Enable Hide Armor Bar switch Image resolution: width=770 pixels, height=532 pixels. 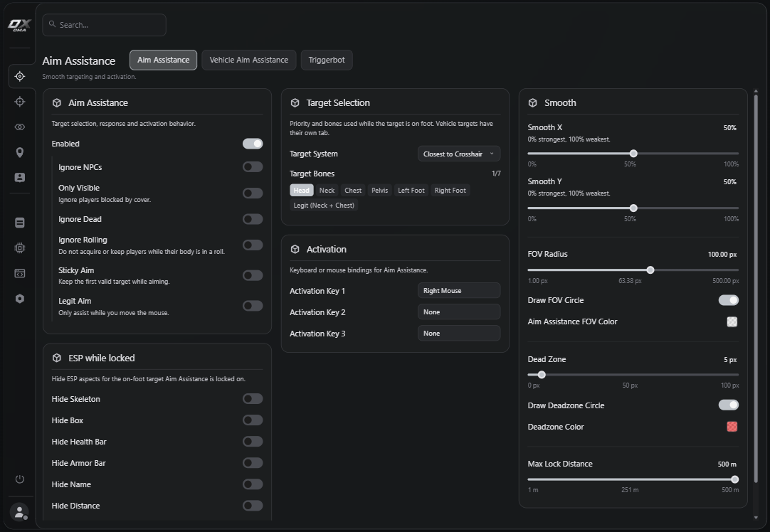click(253, 463)
